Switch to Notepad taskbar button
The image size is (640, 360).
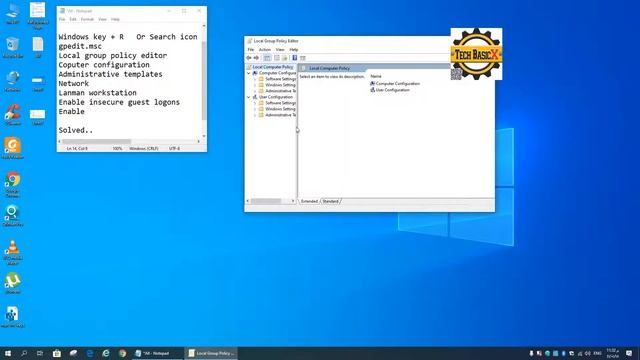pyautogui.click(x=157, y=353)
